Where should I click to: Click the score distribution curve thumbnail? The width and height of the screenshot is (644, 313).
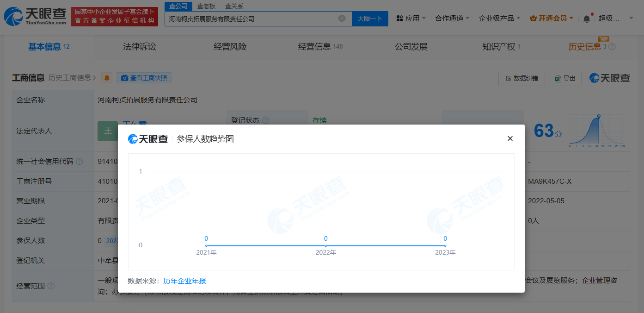(597, 131)
